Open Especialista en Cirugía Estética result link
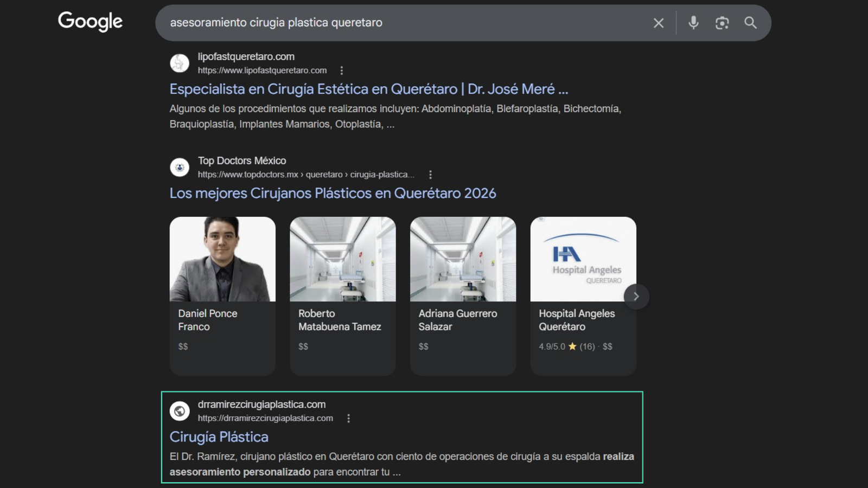 [x=368, y=89]
